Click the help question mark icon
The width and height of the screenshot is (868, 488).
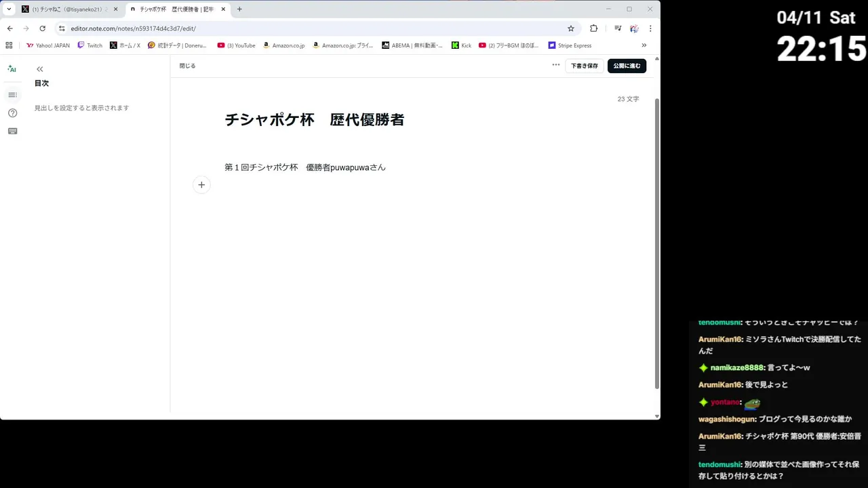pyautogui.click(x=12, y=113)
